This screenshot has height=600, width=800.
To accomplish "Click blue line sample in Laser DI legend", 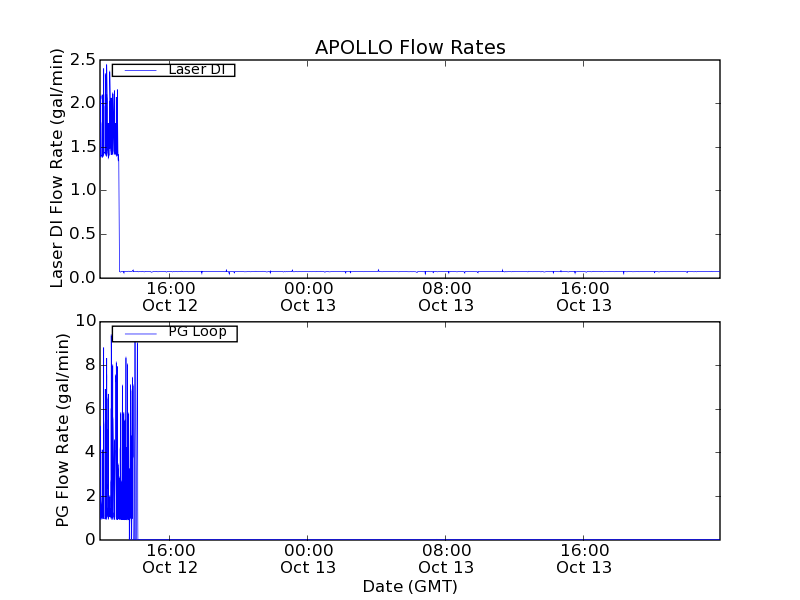I will coord(139,70).
